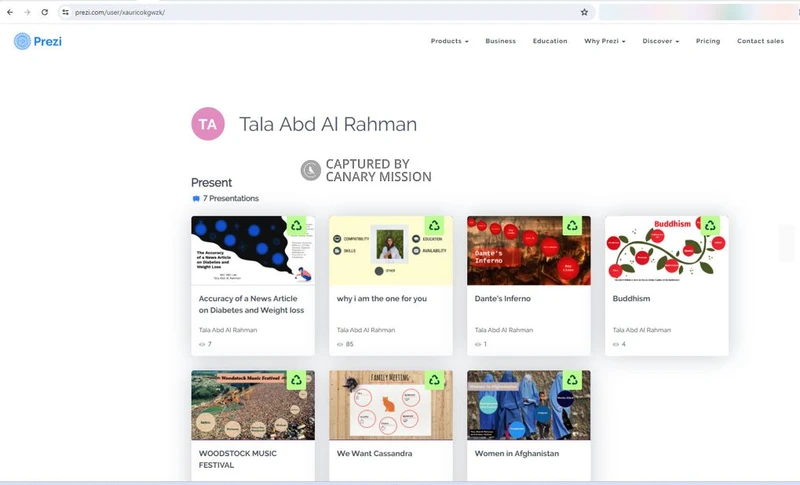Open the Dante's Inferno title link

(503, 298)
